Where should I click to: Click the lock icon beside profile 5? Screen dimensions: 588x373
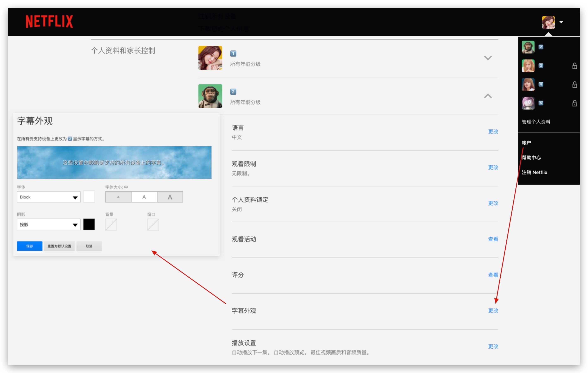[574, 103]
